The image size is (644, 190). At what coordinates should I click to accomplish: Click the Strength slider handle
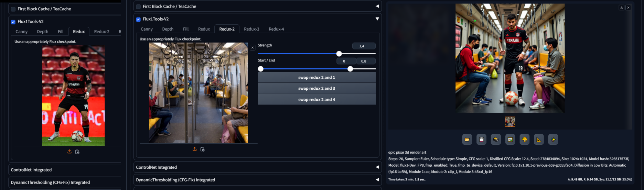339,54
